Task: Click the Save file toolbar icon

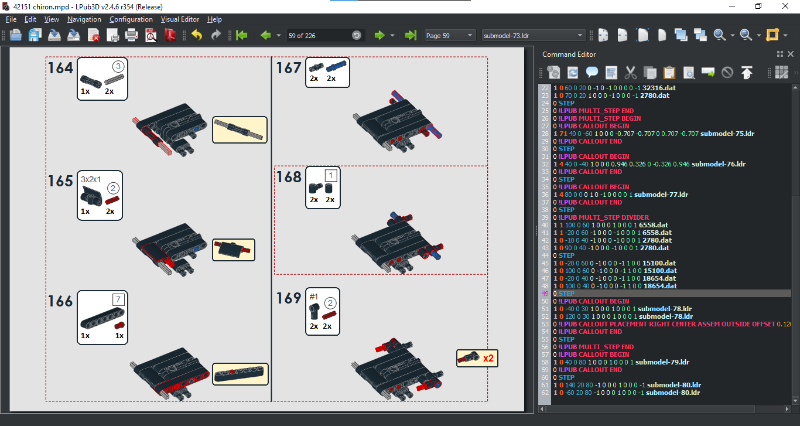Action: coord(35,36)
